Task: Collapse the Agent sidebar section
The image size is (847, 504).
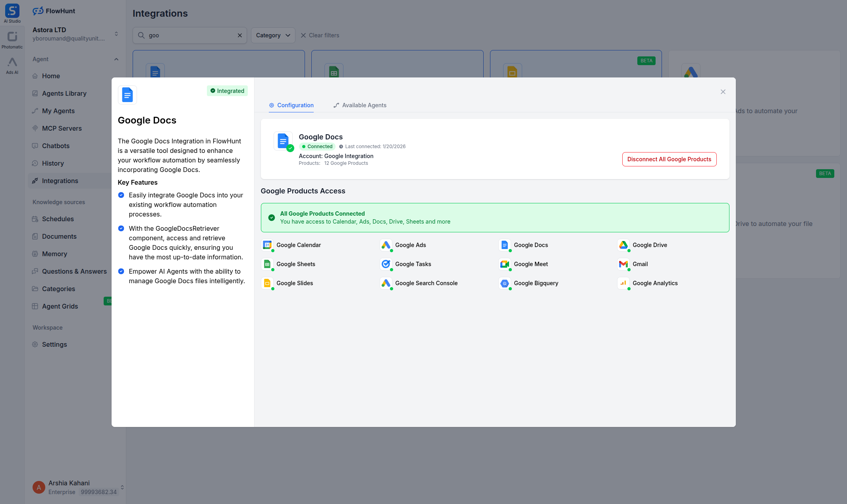Action: tap(116, 59)
